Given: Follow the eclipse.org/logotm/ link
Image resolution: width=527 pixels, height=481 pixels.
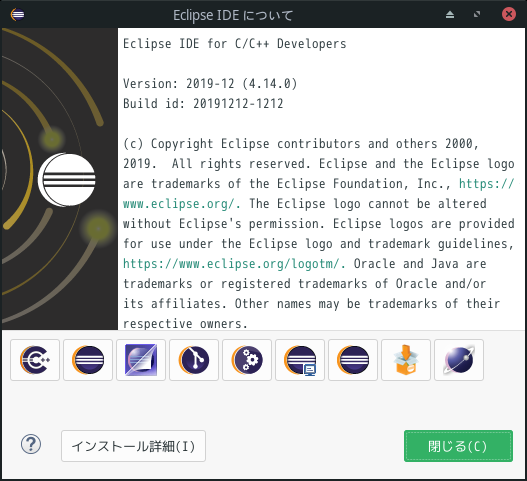Looking at the screenshot, I should tap(234, 264).
